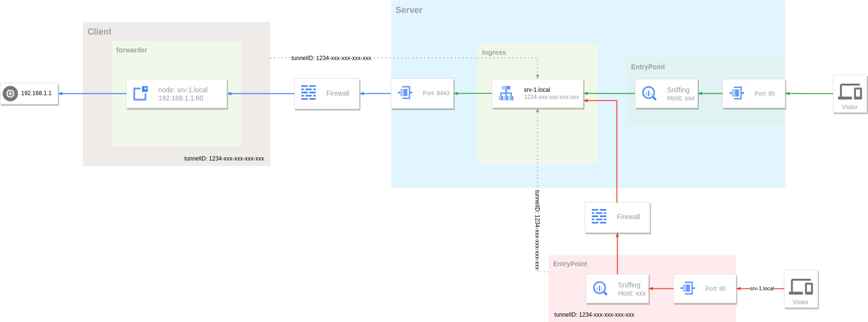Select the Visitor device icon on the red arrow
Image resolution: width=868 pixels, height=322 pixels.
click(801, 286)
